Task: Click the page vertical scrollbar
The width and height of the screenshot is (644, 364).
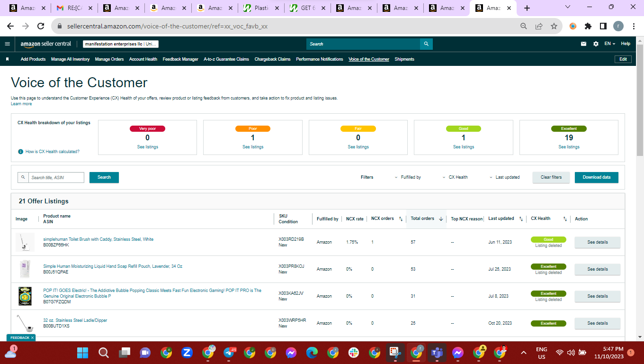Action: pos(640,100)
